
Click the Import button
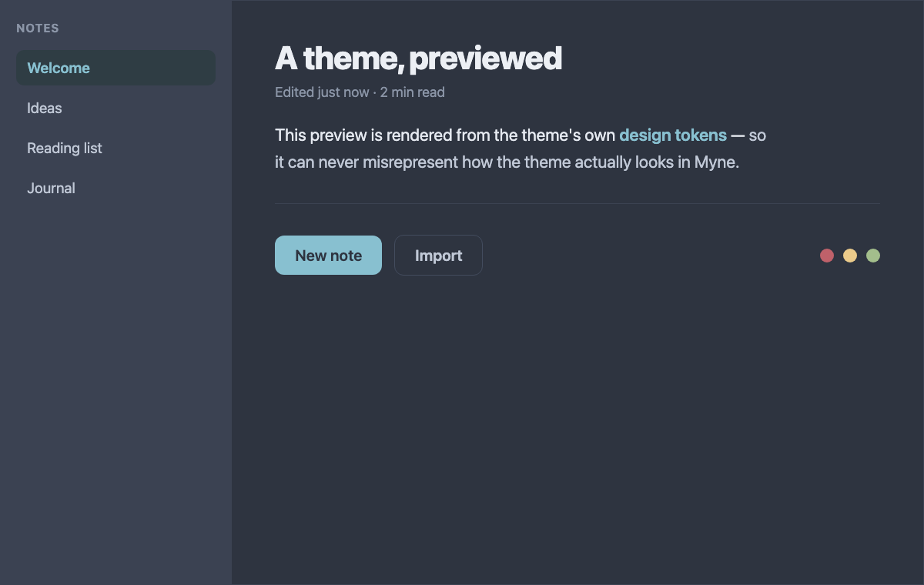click(438, 256)
